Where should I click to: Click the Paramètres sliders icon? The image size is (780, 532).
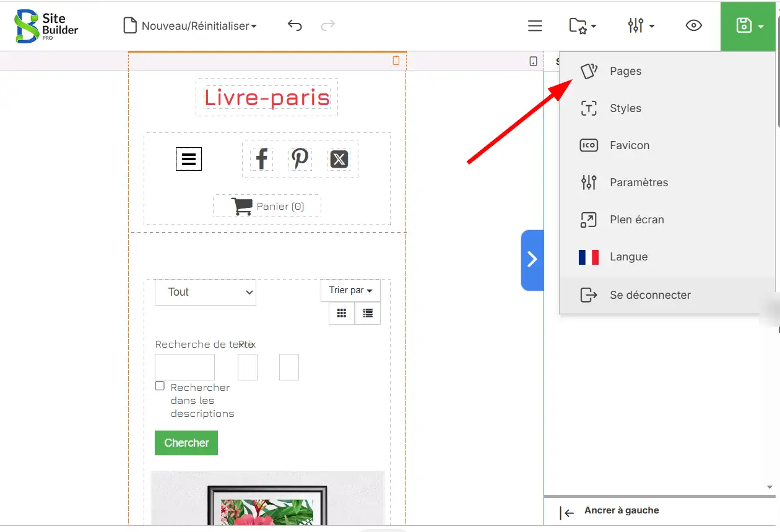tap(589, 182)
